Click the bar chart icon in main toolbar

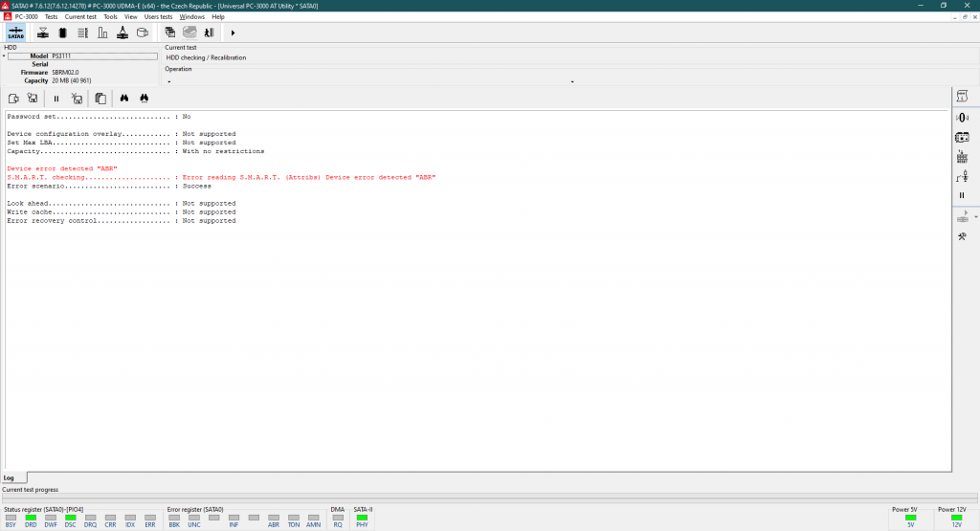(x=102, y=33)
